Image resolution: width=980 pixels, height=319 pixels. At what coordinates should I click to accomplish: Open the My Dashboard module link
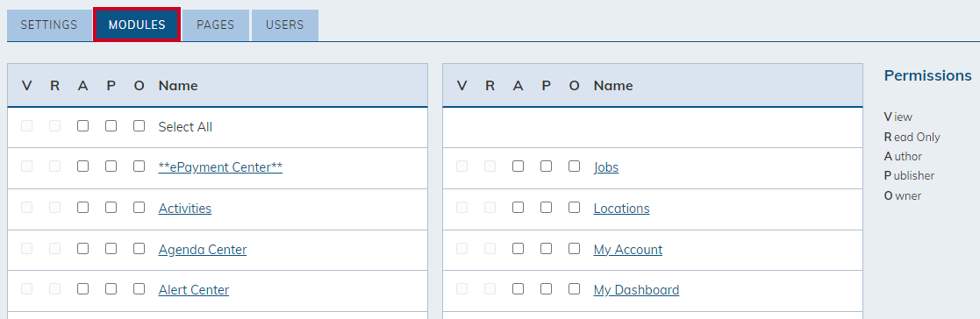(636, 290)
